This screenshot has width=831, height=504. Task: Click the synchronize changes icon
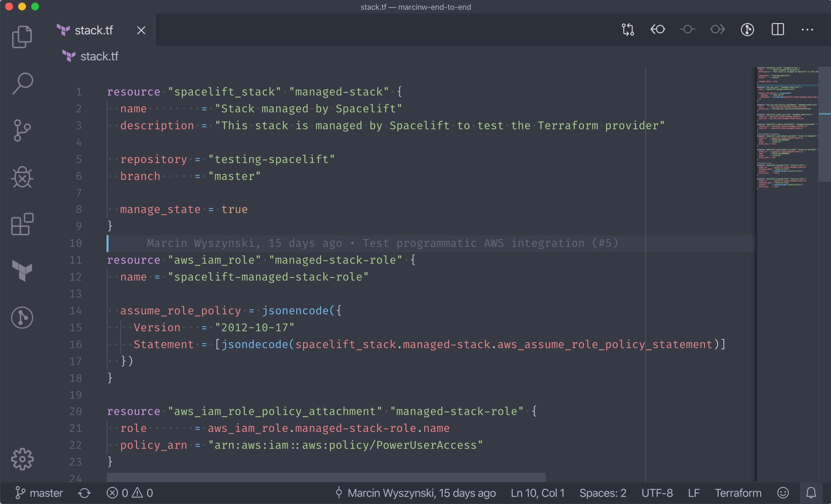[x=85, y=493]
